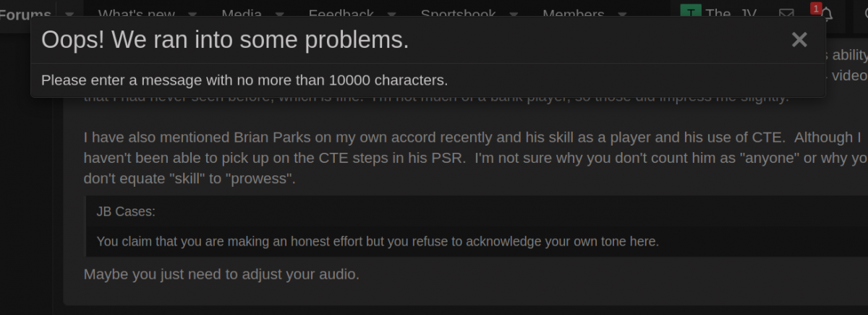Open the Forums menu tab
Screen dimensions: 868x315
[x=25, y=14]
